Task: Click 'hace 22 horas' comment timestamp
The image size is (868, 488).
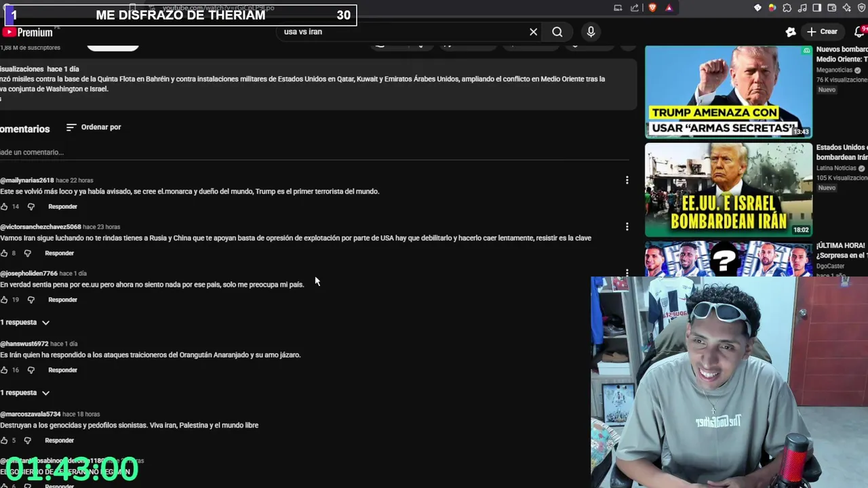Action: (x=75, y=180)
